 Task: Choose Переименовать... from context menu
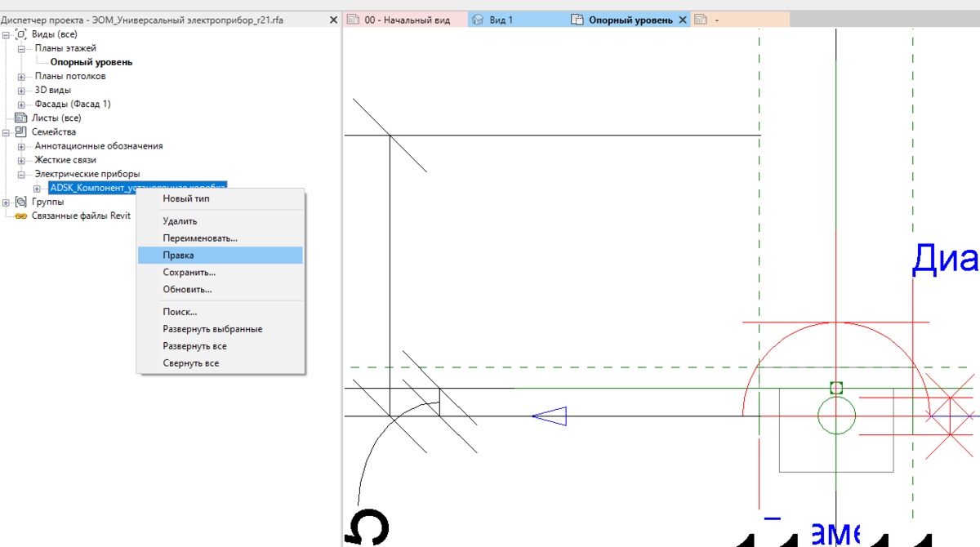(220, 238)
